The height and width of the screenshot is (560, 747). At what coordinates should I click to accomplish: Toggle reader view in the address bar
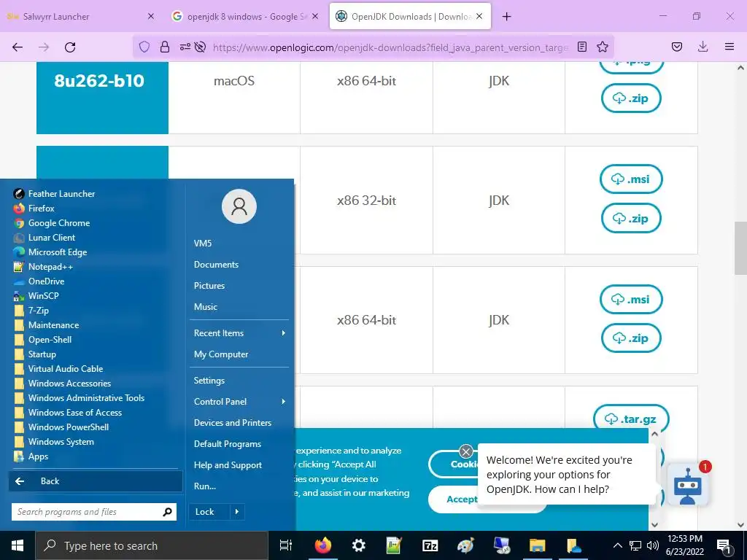[x=581, y=47]
